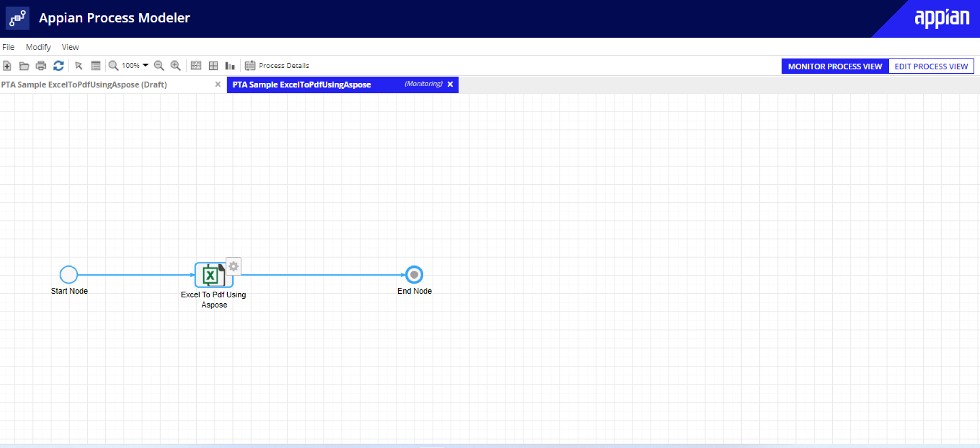The image size is (980, 448).
Task: Click the new process model icon
Action: coord(7,66)
